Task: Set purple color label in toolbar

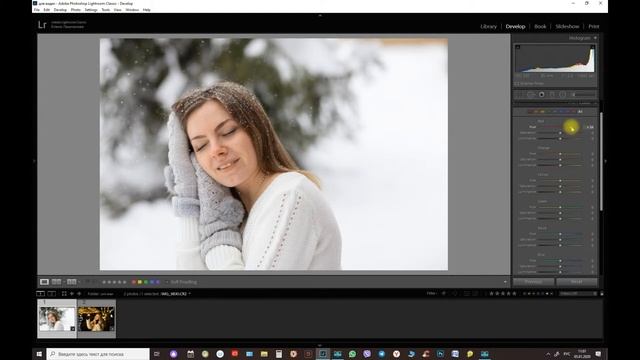Action: 158,282
